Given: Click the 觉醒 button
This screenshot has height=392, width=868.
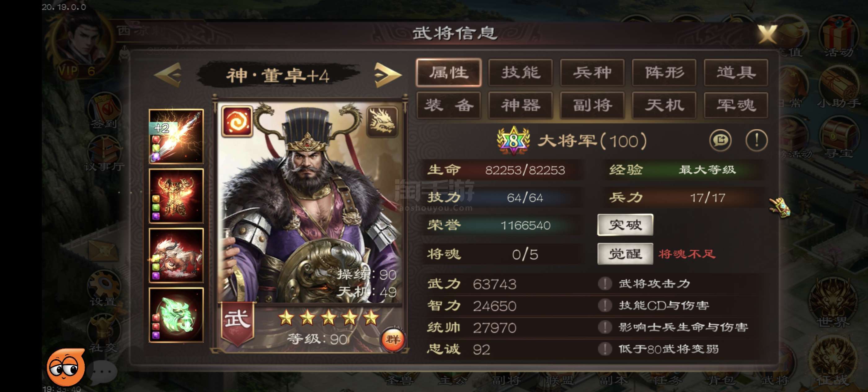Looking at the screenshot, I should pos(625,254).
